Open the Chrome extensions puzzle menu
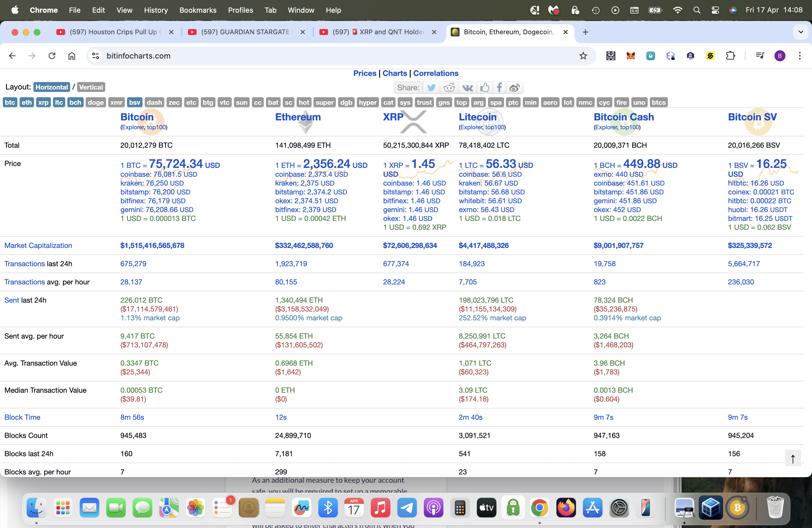The image size is (812, 528). (x=730, y=56)
